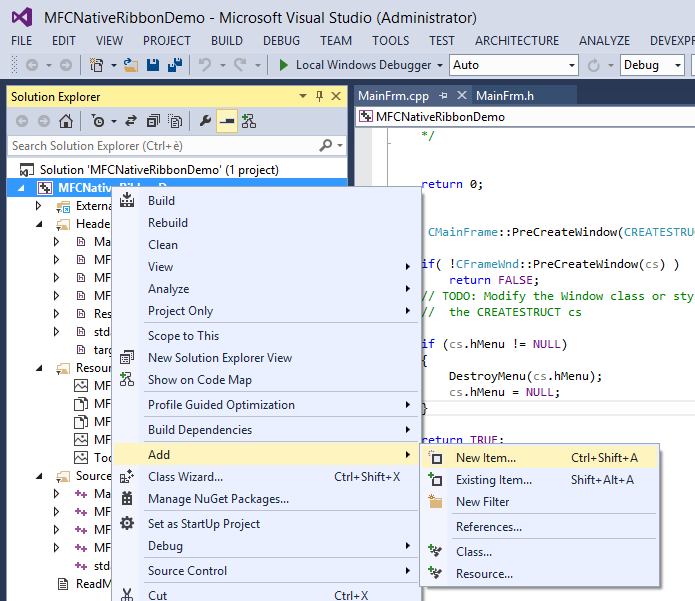Open the Undo history dropdown arrow

(x=223, y=66)
